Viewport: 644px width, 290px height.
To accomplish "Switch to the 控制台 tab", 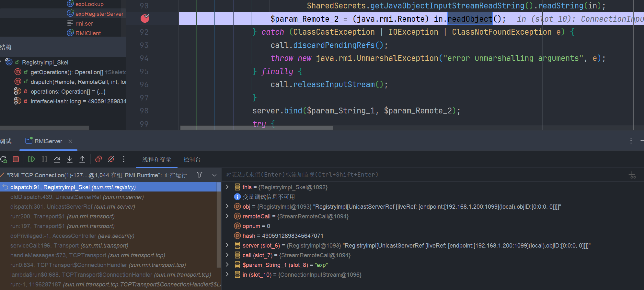I will [192, 159].
